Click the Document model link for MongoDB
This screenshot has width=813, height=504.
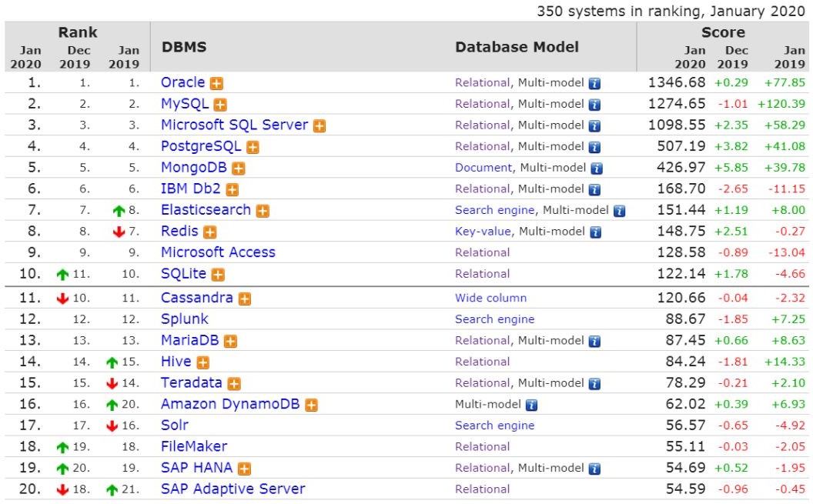point(483,168)
